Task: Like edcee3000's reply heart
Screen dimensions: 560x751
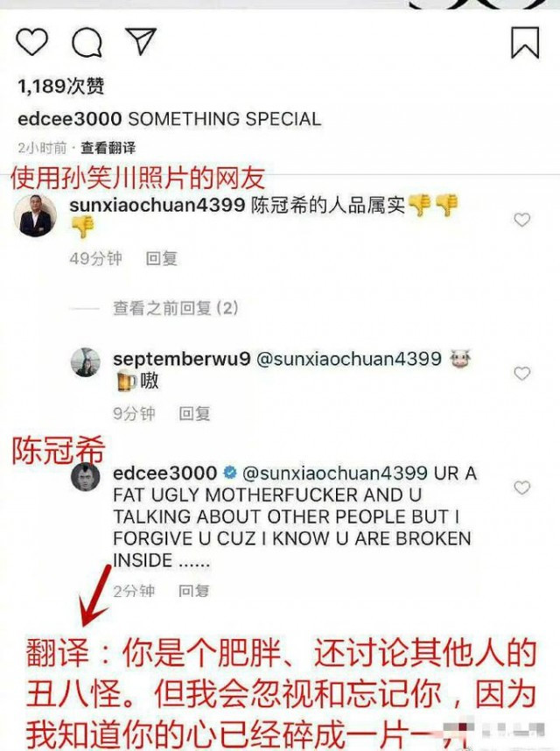Action: click(x=521, y=487)
